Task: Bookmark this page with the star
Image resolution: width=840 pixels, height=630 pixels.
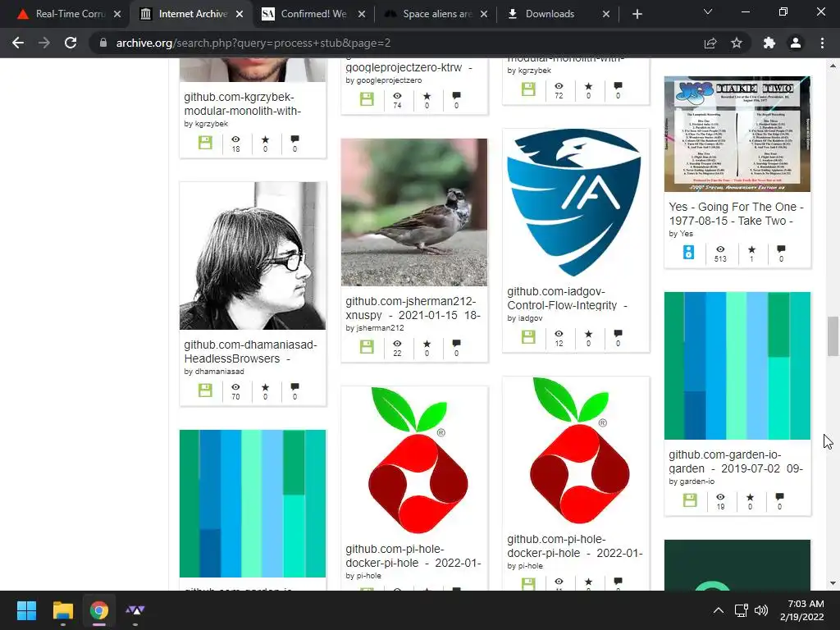Action: 737,43
